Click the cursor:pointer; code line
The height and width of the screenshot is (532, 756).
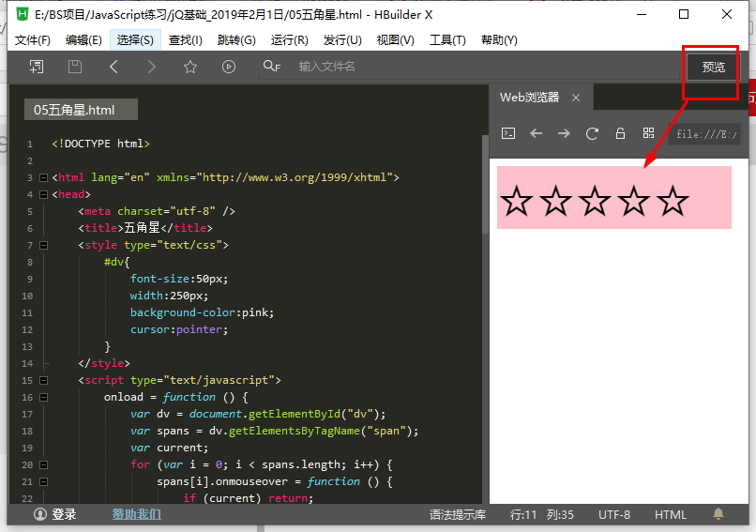pos(179,329)
